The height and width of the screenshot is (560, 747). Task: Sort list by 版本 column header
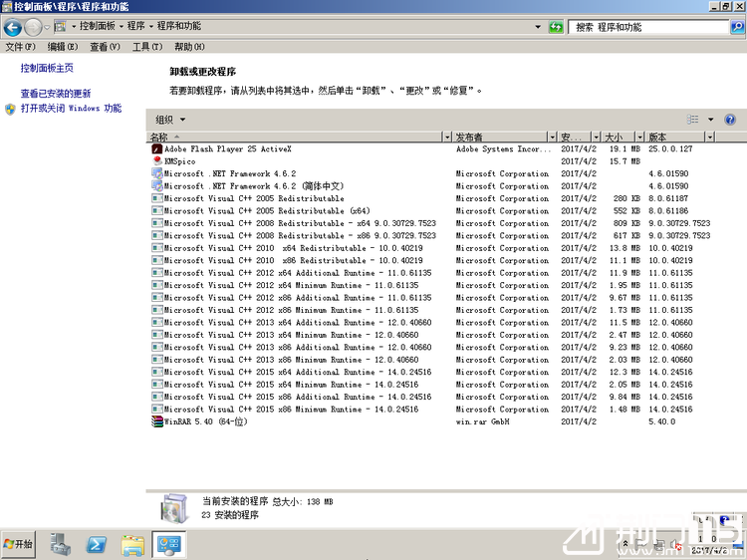click(675, 137)
